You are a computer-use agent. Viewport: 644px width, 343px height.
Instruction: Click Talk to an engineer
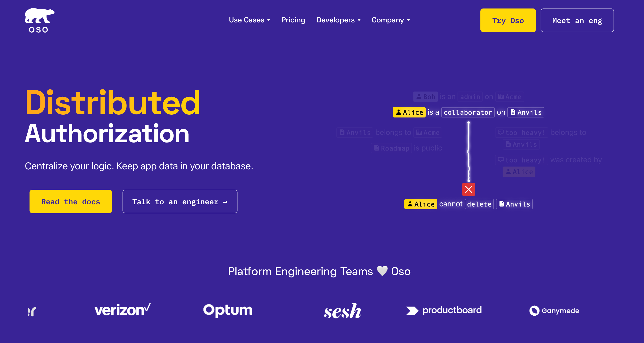(180, 201)
